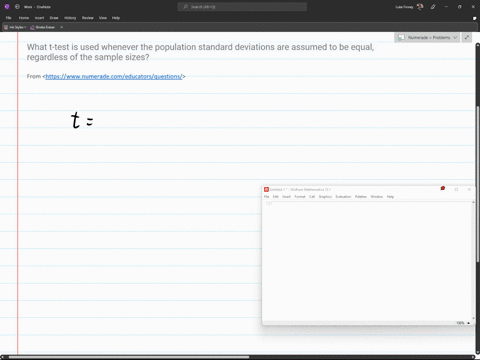Click the OneNote vertical scrollbar
Viewport: 480px width, 360px height.
point(477,183)
